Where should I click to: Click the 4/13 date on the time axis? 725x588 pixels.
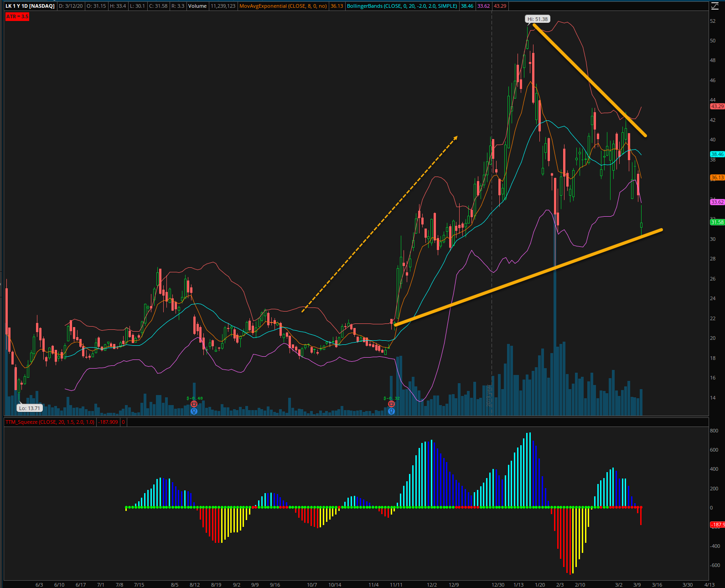click(709, 585)
